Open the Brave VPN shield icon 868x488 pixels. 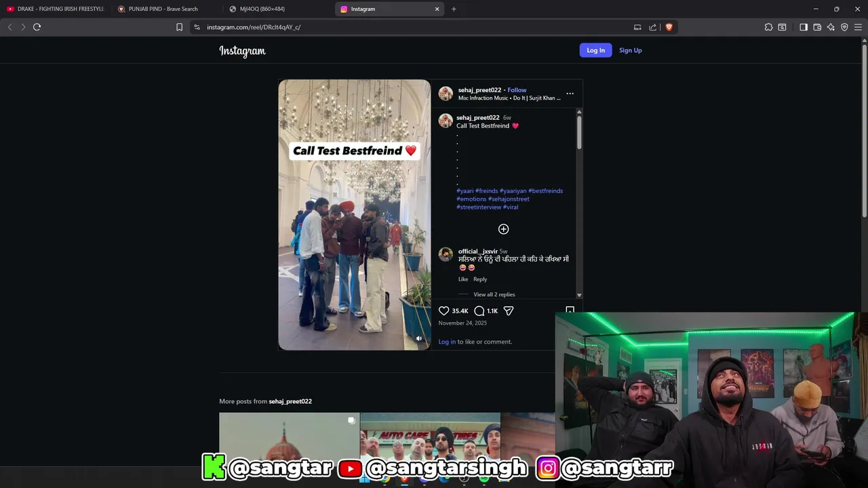(844, 27)
